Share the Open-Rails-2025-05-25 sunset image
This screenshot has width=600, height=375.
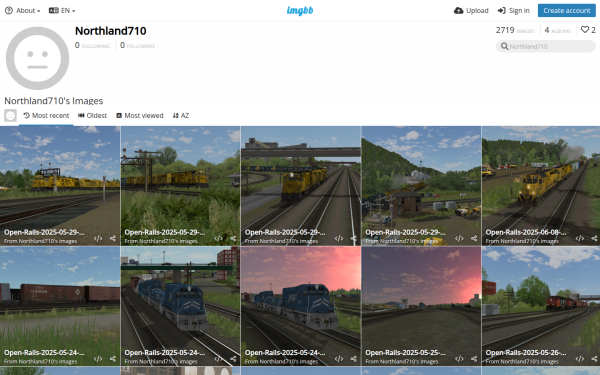click(474, 359)
